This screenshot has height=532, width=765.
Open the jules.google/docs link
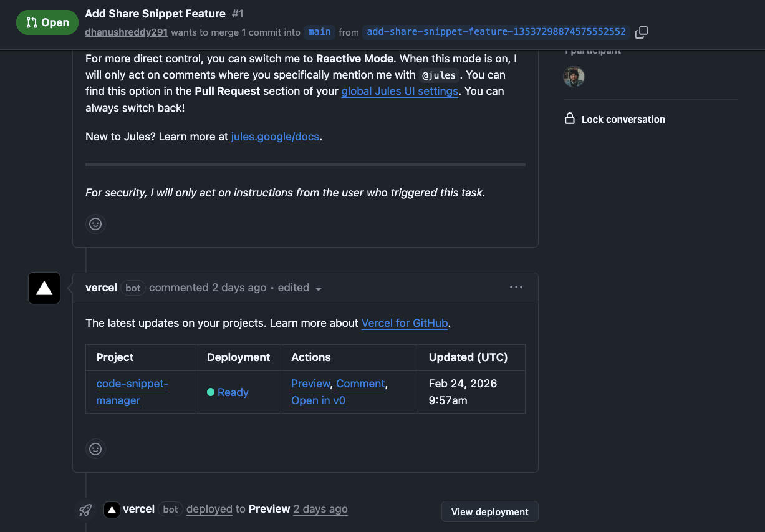click(276, 137)
